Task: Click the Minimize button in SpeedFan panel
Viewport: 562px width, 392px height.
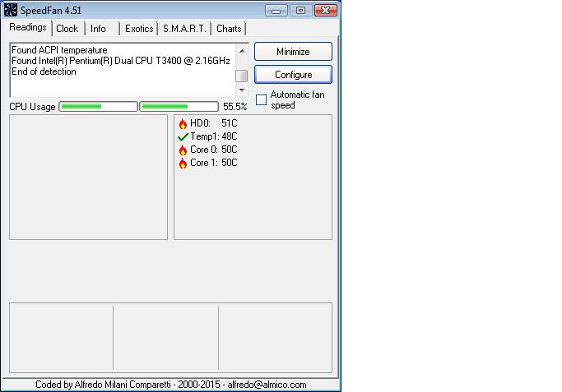Action: tap(293, 52)
